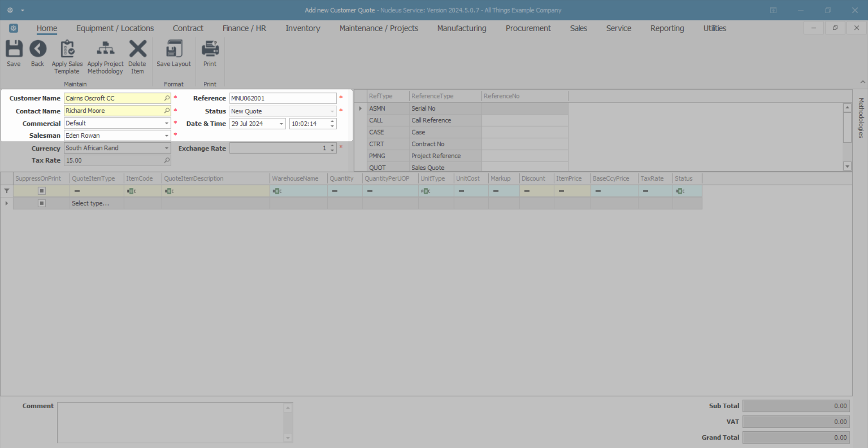This screenshot has height=448, width=868.
Task: Select the Project Reference row
Action: (x=467, y=156)
